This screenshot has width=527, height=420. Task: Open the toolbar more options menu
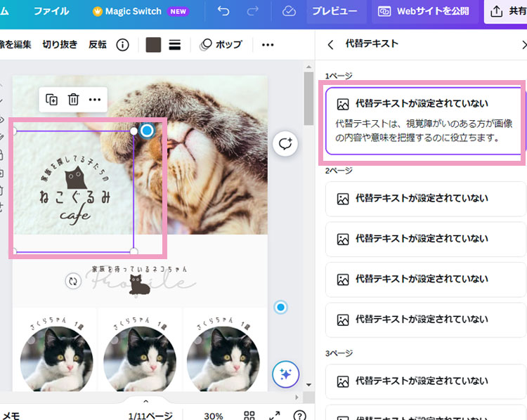(268, 45)
